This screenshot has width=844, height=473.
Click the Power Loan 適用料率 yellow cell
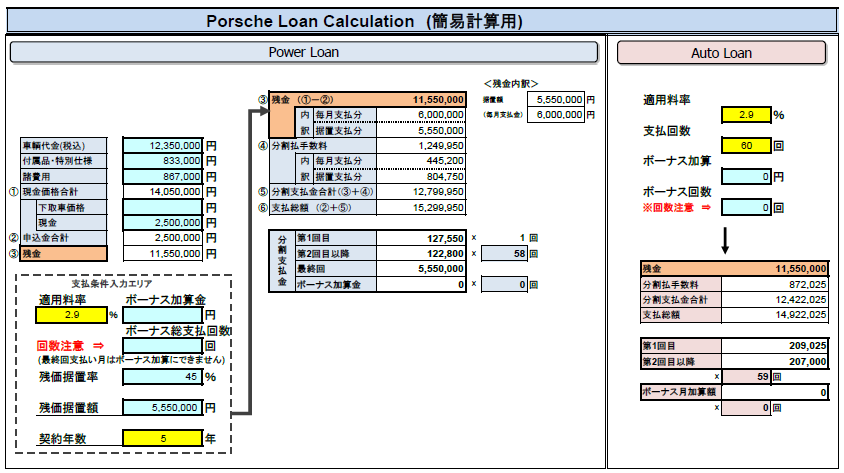click(x=72, y=315)
